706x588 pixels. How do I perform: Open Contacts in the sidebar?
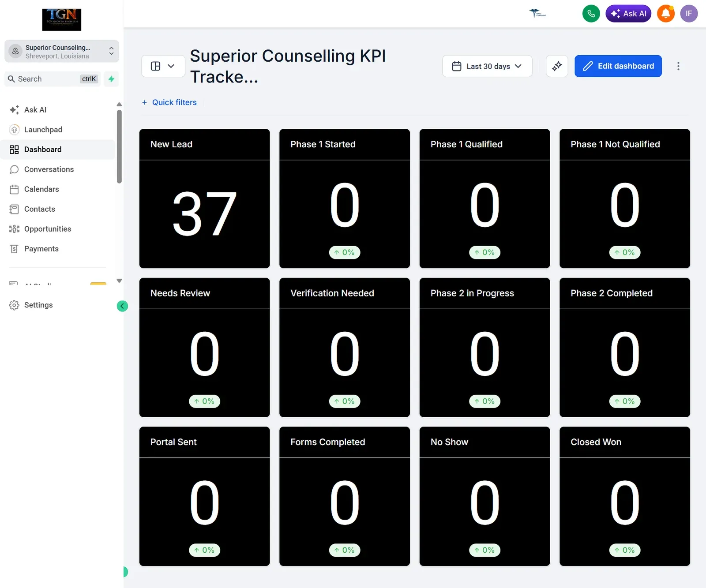57,209
